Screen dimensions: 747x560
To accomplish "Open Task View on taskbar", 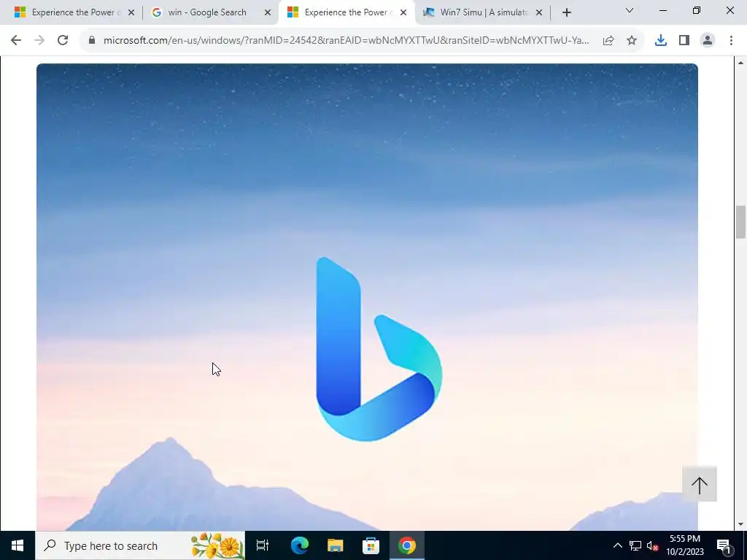I will (263, 545).
